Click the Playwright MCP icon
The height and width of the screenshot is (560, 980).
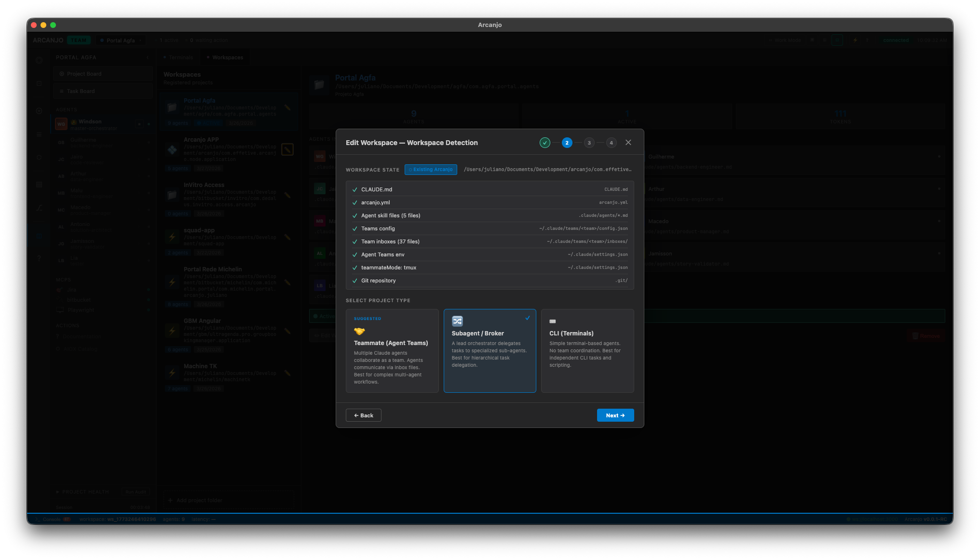click(60, 310)
